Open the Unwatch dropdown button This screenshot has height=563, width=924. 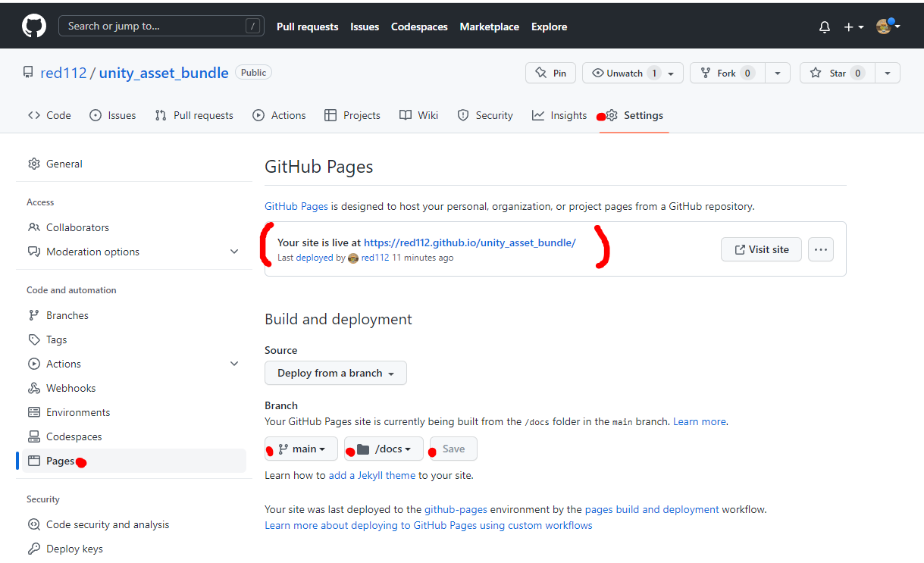[x=633, y=73]
